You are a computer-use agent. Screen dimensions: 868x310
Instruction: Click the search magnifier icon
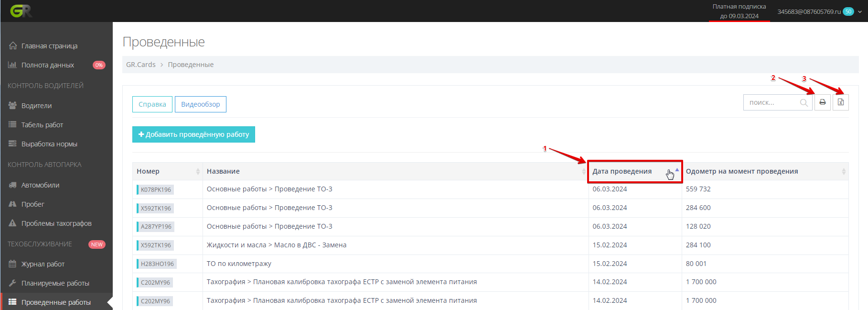(804, 102)
